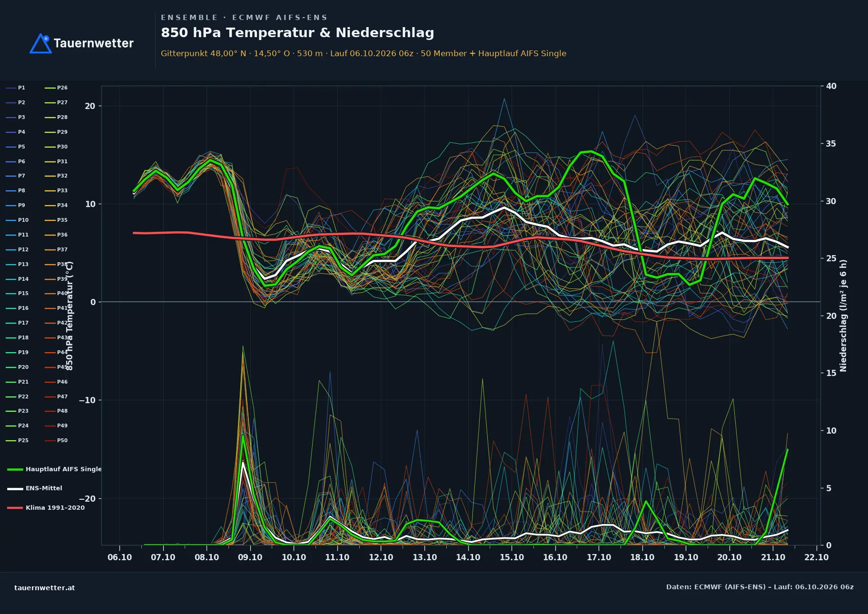868x614 pixels.
Task: Click the 40 tick on precipitation axis
Action: click(831, 86)
